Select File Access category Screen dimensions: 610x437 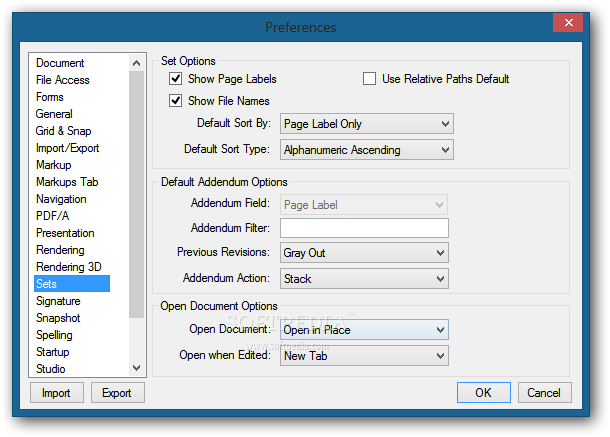click(x=63, y=80)
